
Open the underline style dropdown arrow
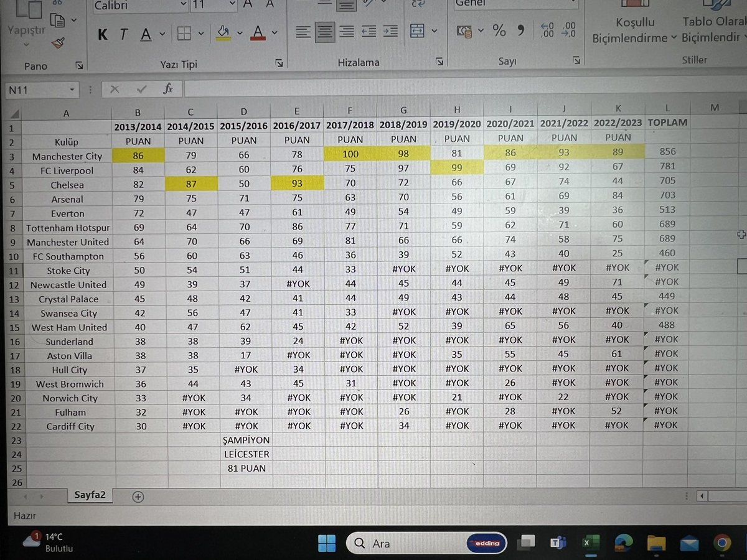click(x=162, y=34)
